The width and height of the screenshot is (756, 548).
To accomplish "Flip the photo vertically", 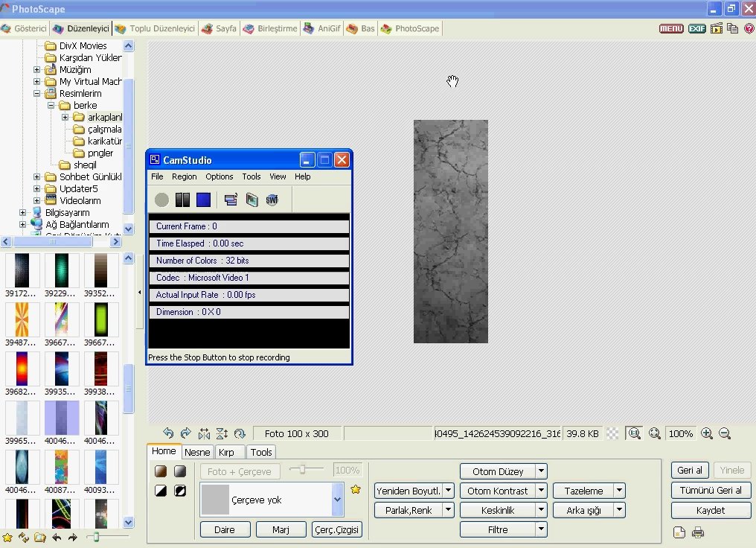I will [222, 433].
